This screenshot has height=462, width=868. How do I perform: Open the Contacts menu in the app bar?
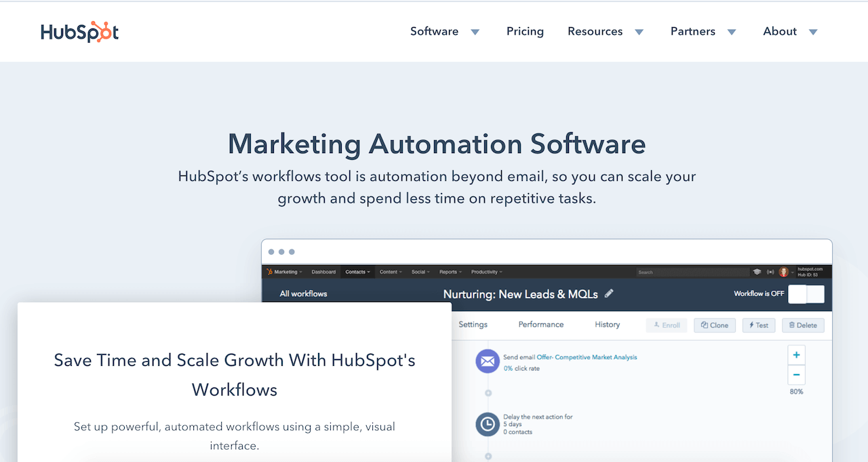click(357, 272)
